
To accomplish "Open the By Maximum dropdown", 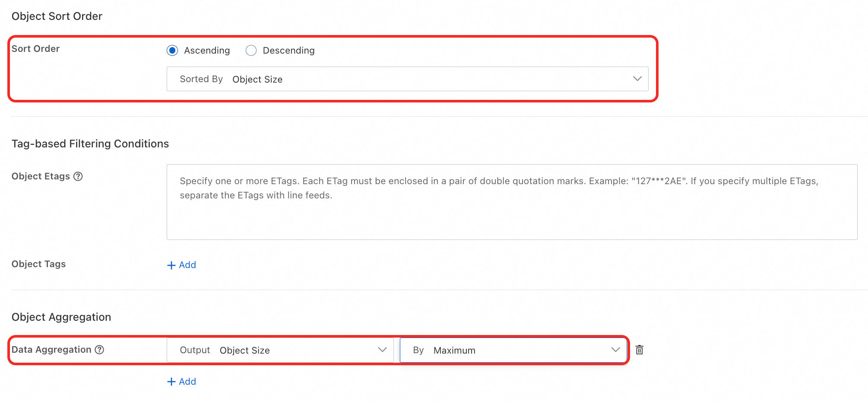I will click(x=513, y=350).
